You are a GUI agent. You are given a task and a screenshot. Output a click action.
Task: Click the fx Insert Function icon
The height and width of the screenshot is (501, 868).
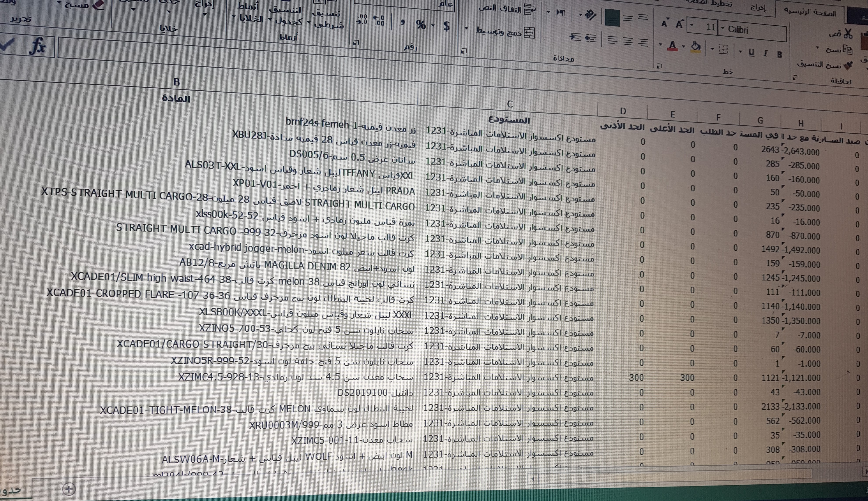click(x=38, y=46)
